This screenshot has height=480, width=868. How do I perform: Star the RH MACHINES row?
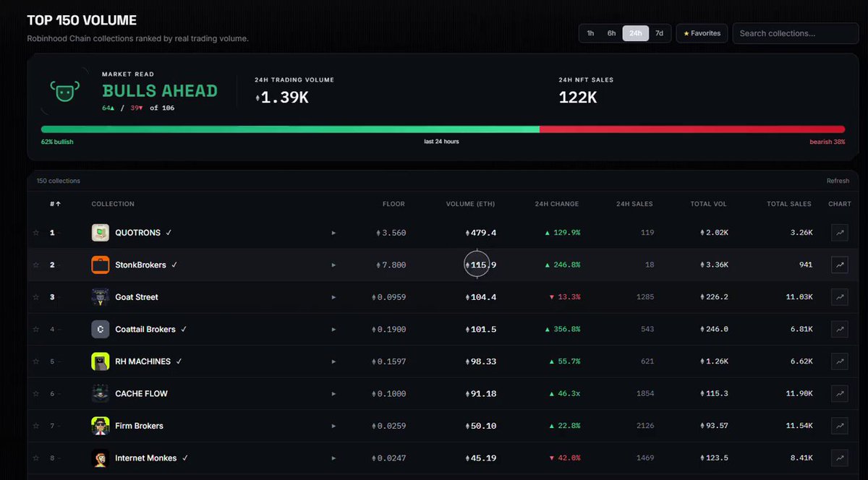click(x=35, y=361)
